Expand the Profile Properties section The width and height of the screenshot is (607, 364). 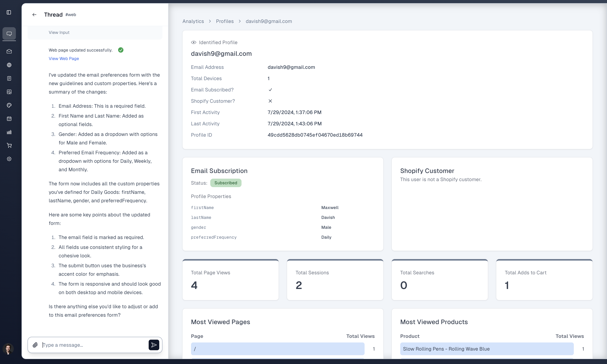pos(211,196)
